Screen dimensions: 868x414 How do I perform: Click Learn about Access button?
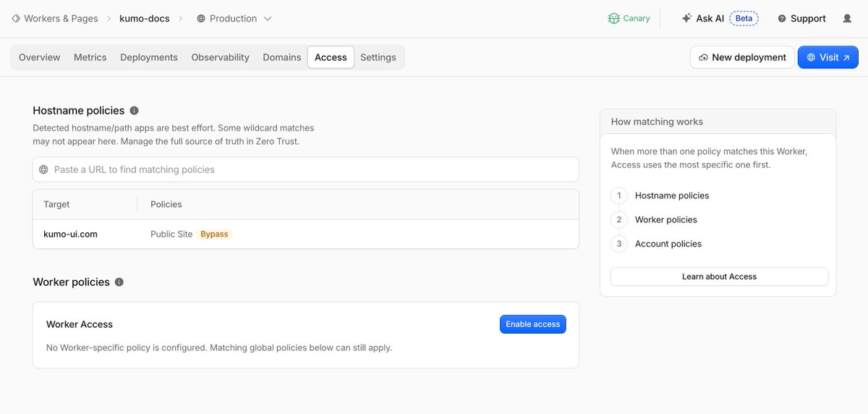pyautogui.click(x=719, y=276)
